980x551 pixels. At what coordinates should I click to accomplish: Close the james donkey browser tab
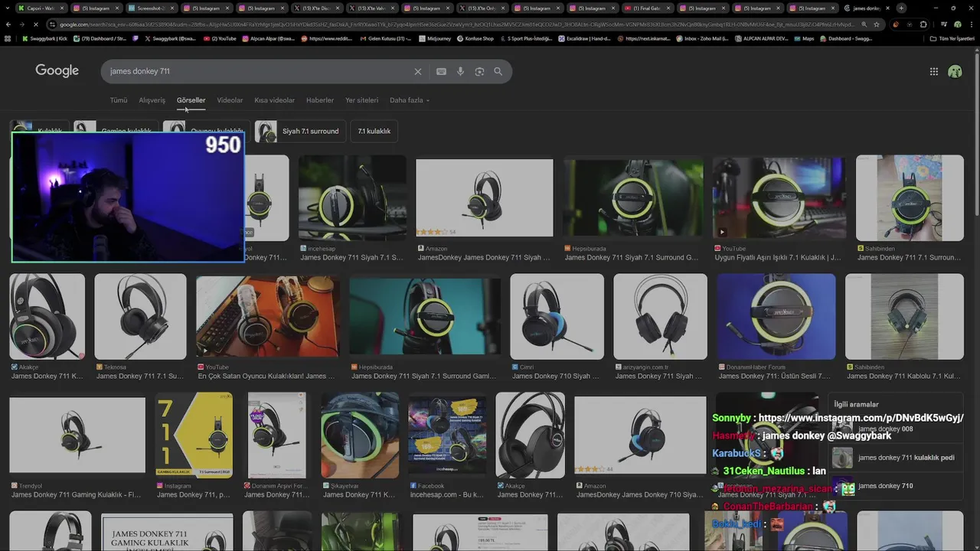coord(888,8)
